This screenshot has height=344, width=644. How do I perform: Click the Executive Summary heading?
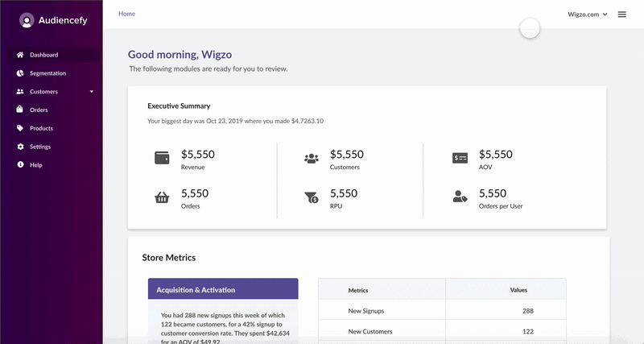click(179, 106)
